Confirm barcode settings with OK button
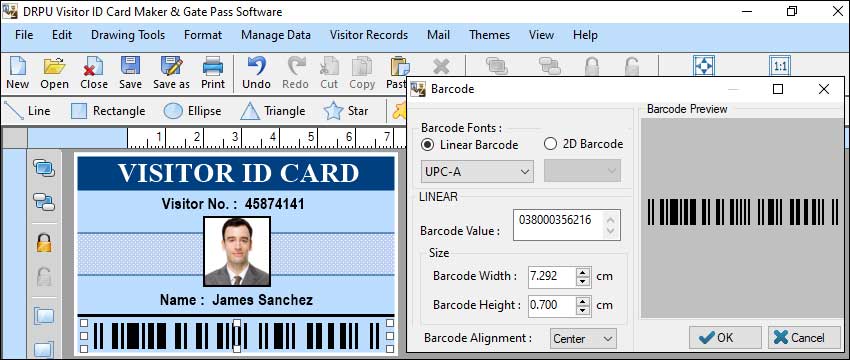The width and height of the screenshot is (850, 360). coord(725,338)
